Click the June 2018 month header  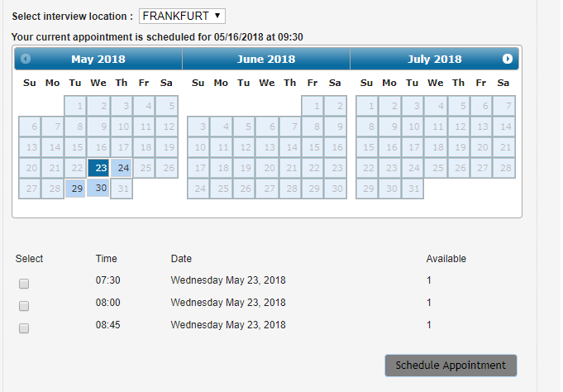pyautogui.click(x=266, y=59)
